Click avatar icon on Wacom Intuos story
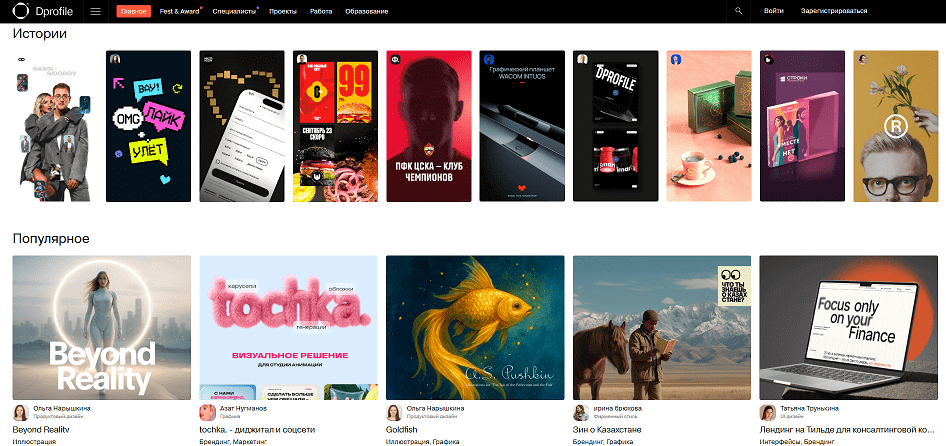The width and height of the screenshot is (946, 446). coord(489,59)
